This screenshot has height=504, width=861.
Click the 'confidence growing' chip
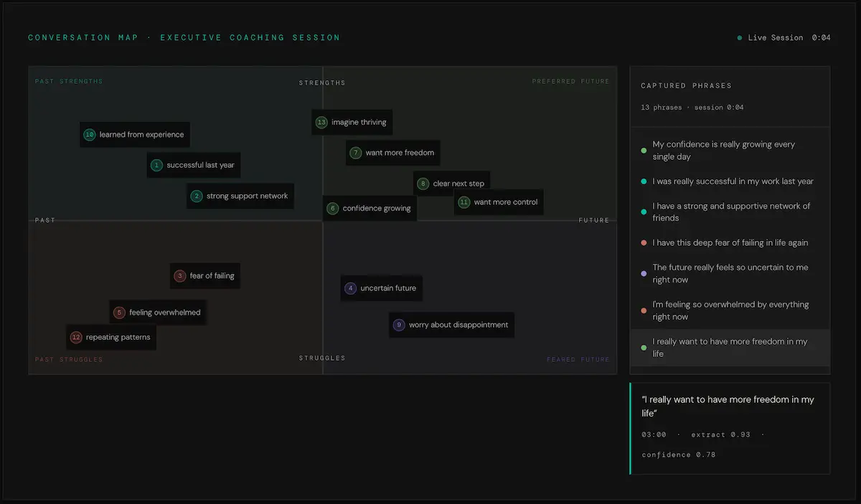click(370, 209)
